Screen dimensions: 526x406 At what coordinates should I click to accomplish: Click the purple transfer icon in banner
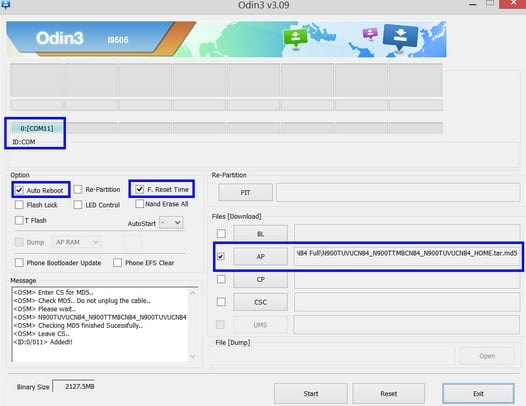[x=370, y=34]
